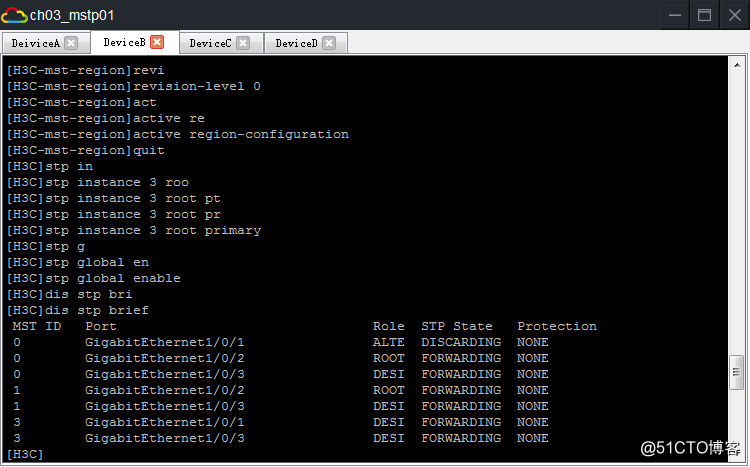Close the DeviceC tab
The height and width of the screenshot is (467, 750).
(243, 43)
